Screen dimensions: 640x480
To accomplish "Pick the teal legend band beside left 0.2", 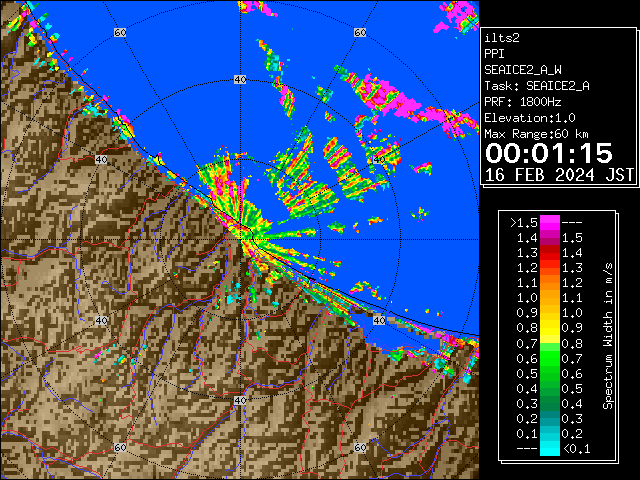I will (549, 418).
